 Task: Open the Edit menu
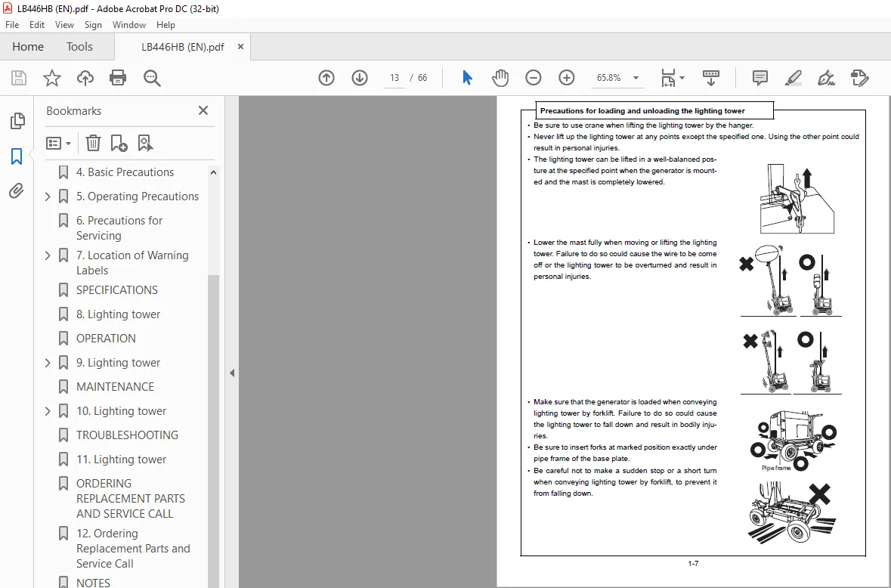click(37, 25)
